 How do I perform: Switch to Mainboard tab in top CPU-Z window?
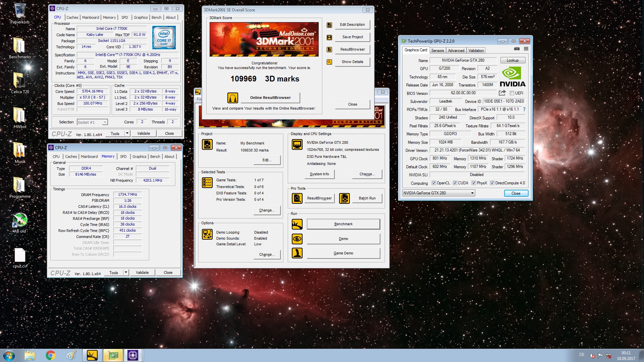[91, 17]
